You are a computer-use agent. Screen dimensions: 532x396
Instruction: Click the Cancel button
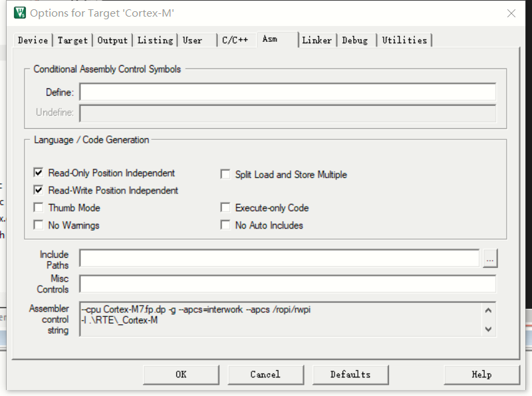pos(265,375)
